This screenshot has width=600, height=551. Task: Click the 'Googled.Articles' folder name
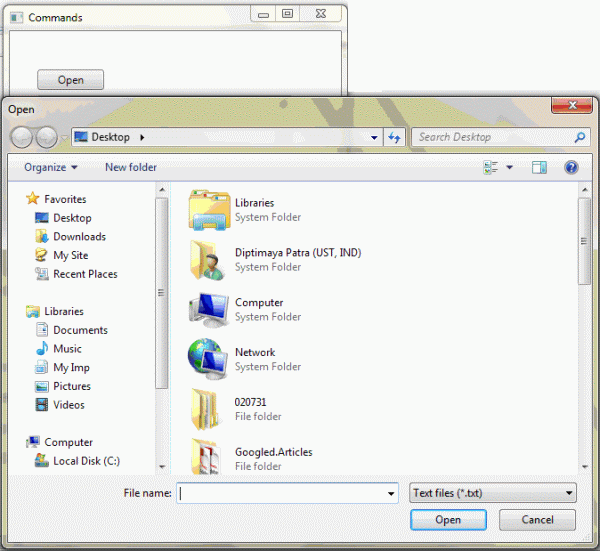click(x=274, y=452)
